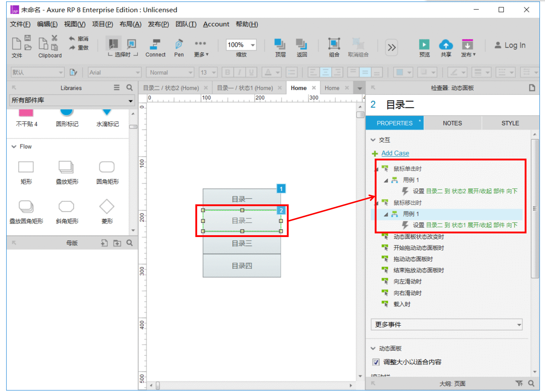Viewport: 545px width, 392px height.
Task: Toggle align text top button
Action: tap(353, 72)
